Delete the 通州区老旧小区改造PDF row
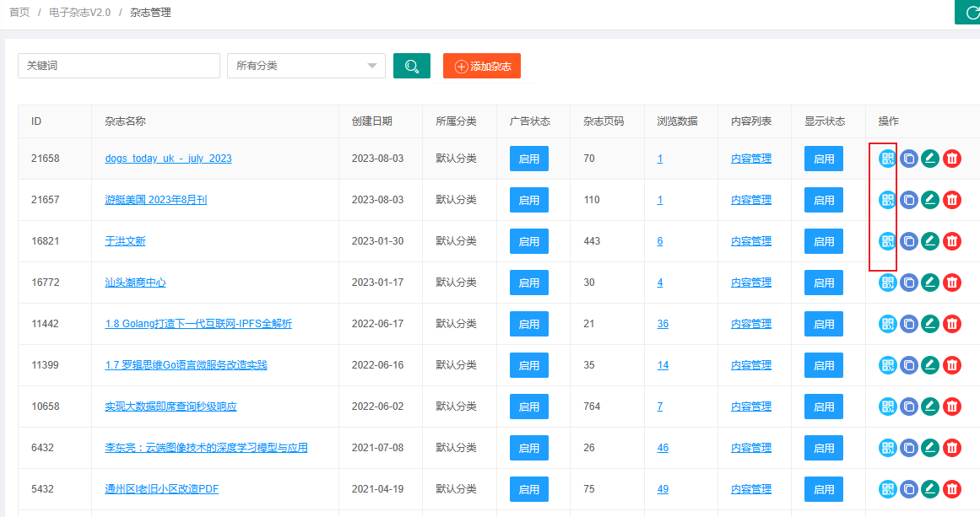980x517 pixels. point(951,489)
